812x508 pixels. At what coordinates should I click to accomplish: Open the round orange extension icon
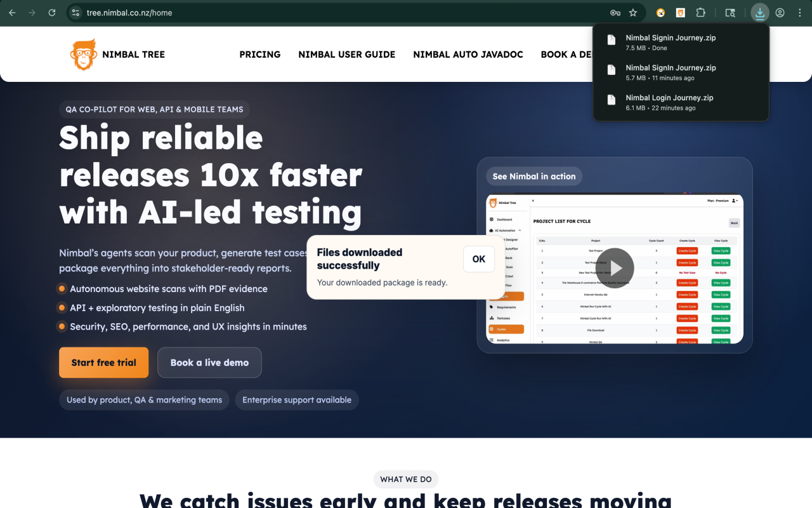tap(661, 13)
